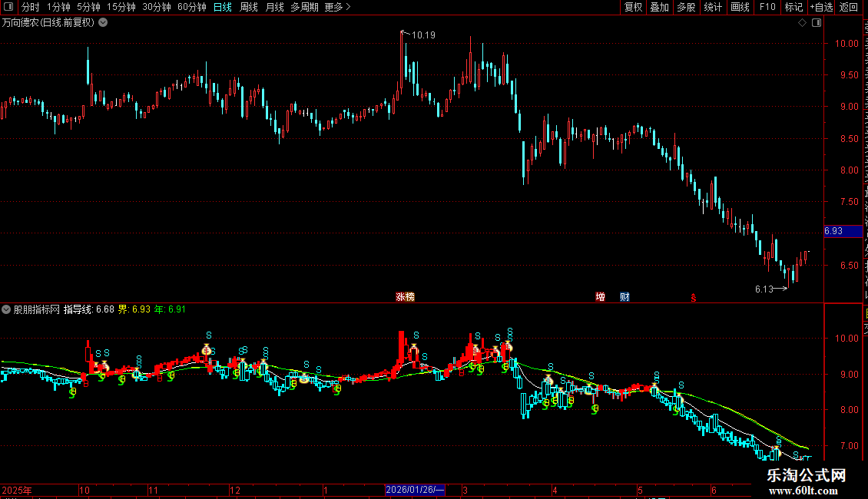Viewport: 868px width, 499px height.
Task: Click the 万向德农(日线.前复权) chart title
Action: click(48, 23)
